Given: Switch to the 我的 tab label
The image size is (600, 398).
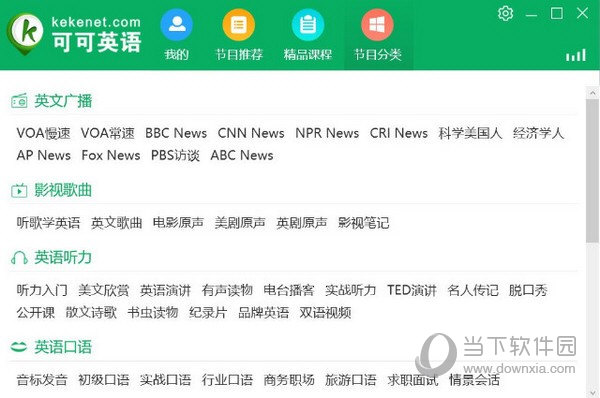Looking at the screenshot, I should coord(176,54).
